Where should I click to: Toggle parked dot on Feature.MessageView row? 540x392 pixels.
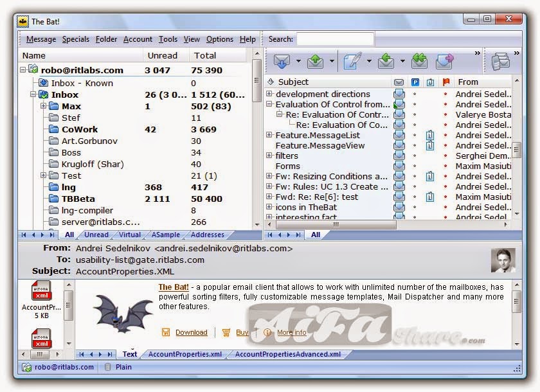[415, 146]
